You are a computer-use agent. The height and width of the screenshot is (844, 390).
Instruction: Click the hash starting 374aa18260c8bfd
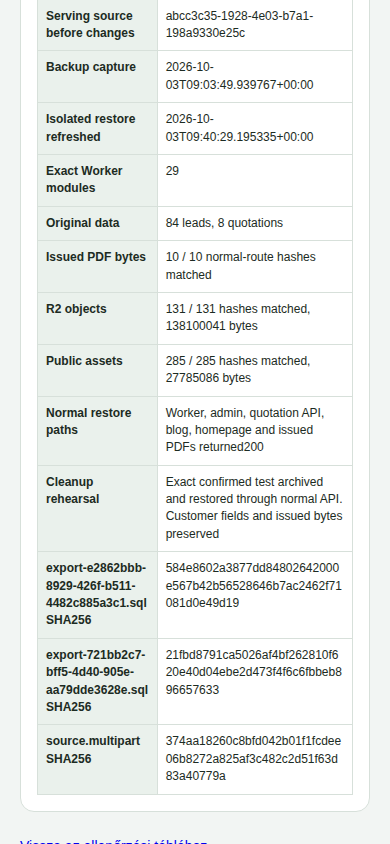(253, 758)
